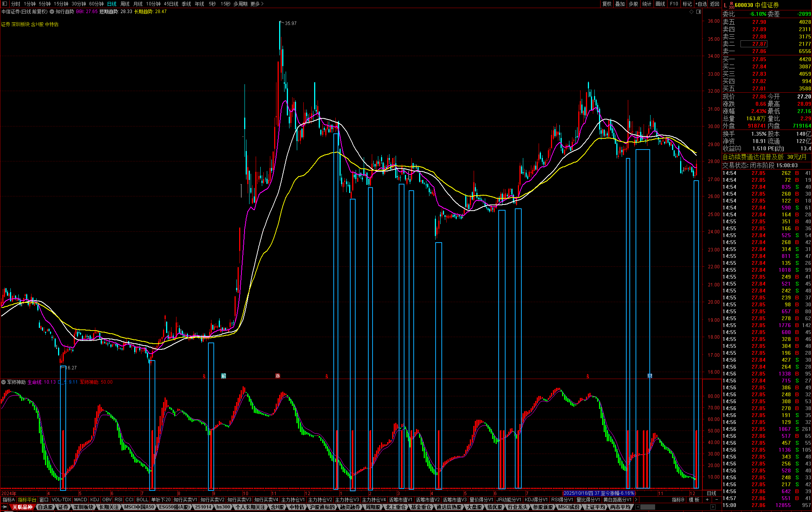Click the diamond icon above the price axis
This screenshot has height=512, width=812.
[691, 12]
